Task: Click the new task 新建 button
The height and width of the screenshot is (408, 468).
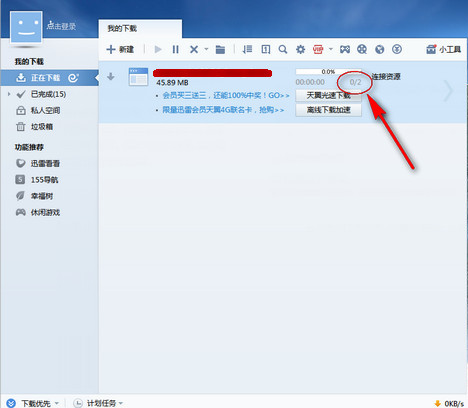Action: point(120,50)
